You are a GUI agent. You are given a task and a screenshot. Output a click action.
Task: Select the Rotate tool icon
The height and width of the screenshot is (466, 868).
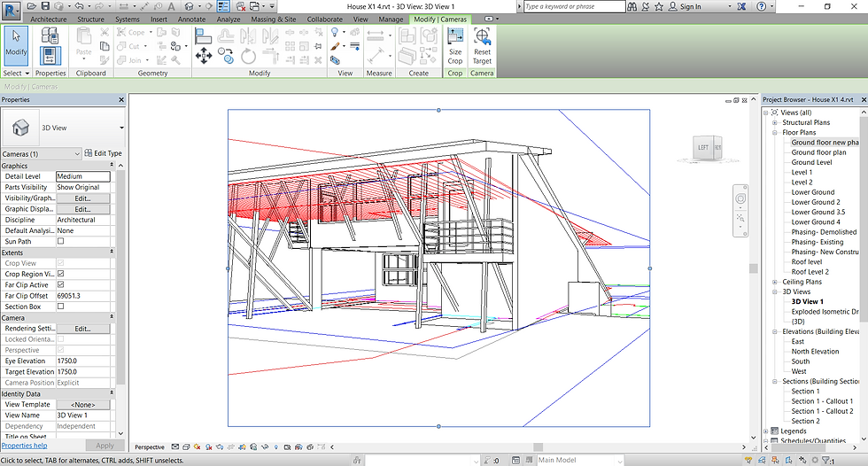tap(249, 55)
